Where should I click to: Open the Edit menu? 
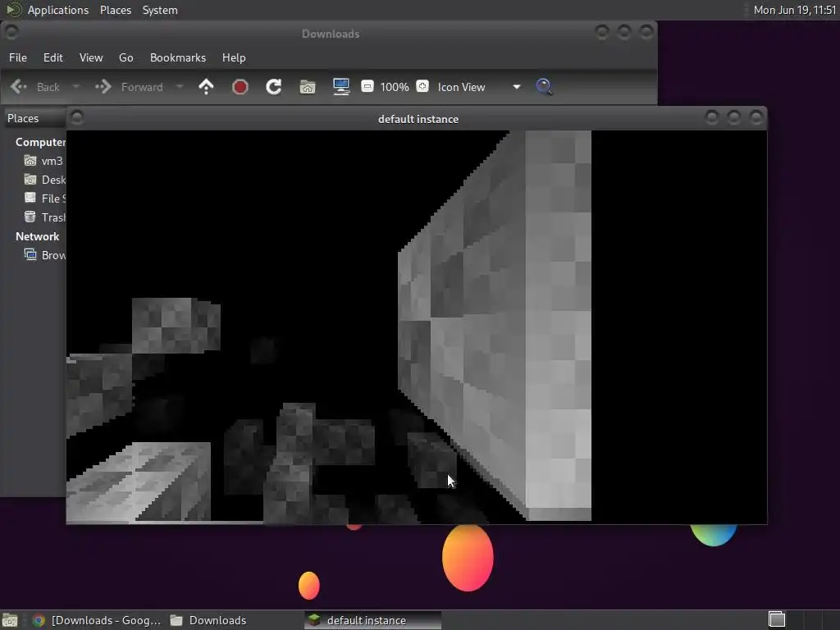click(53, 57)
